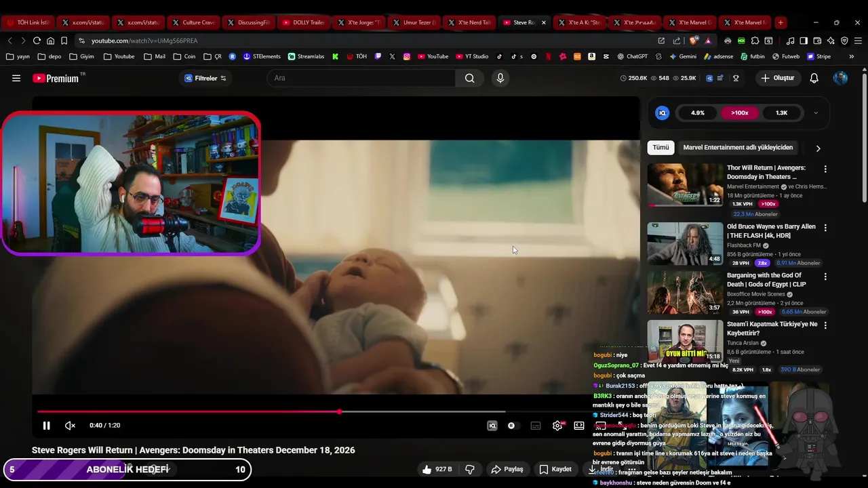Open a new browser tab with plus
This screenshot has height=488, width=868.
(x=781, y=22)
